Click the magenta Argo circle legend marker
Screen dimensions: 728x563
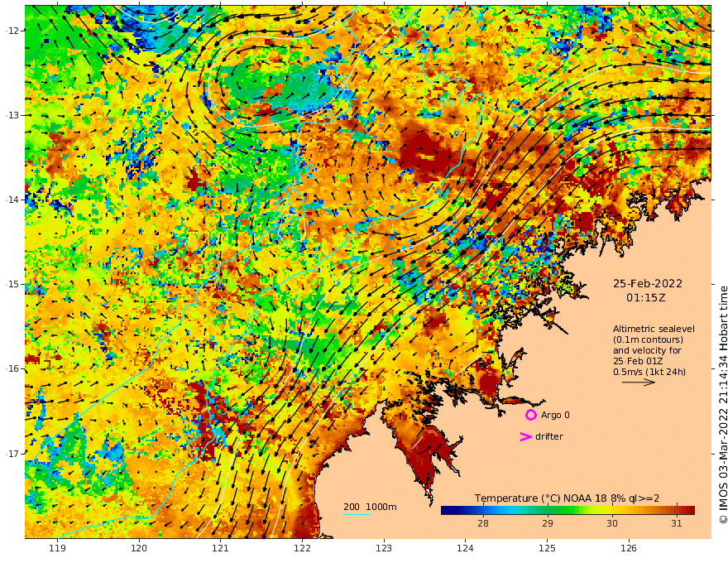coord(530,415)
